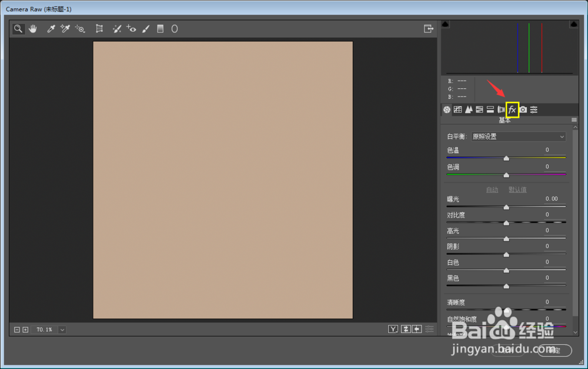Open the Tone Curve panel tab
Screen dimensions: 588x369
tap(457, 109)
